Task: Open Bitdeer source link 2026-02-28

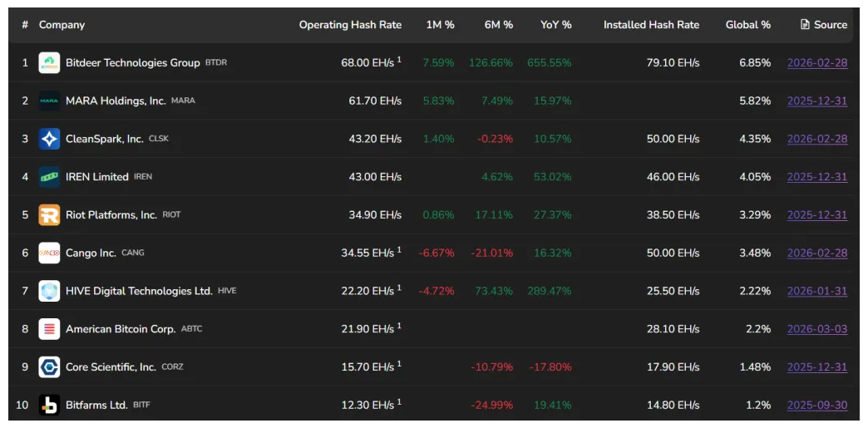Action: click(x=817, y=62)
